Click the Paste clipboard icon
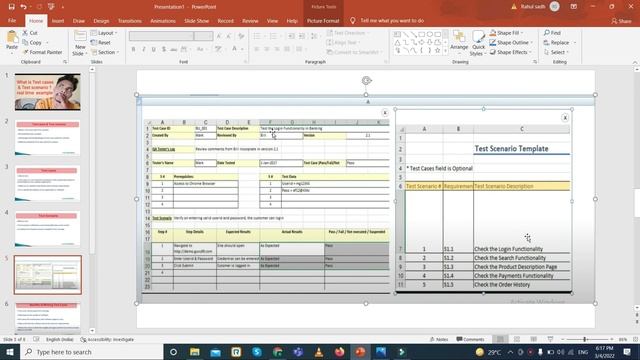This screenshot has width=640, height=360. (x=12, y=38)
